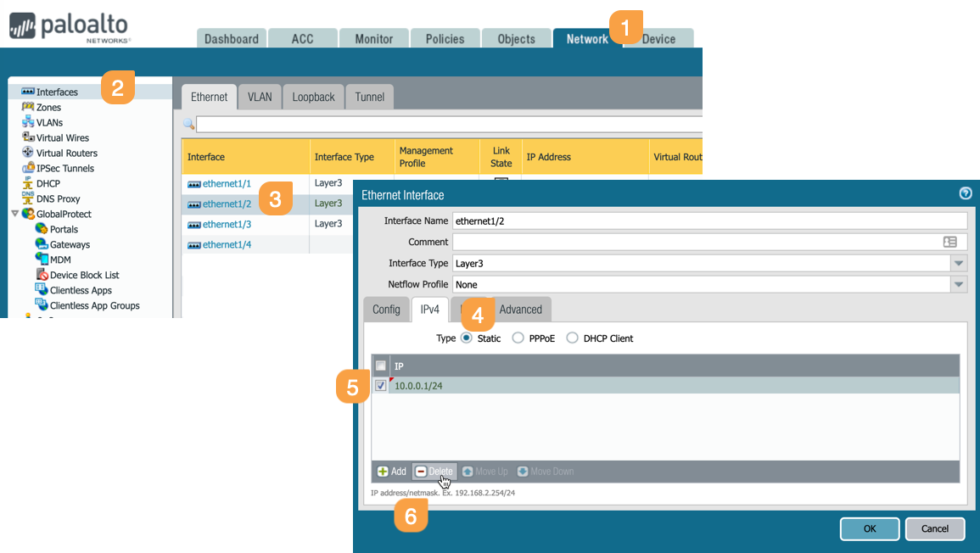Open the Network tab
The image size is (980, 553).
point(587,38)
